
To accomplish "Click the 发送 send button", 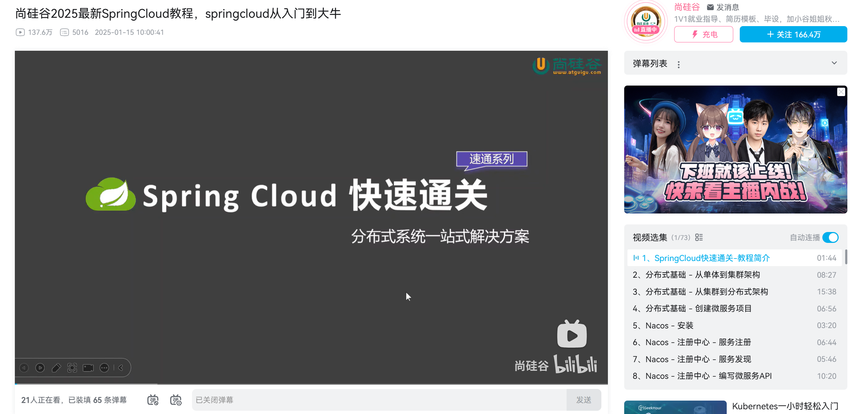I will 584,400.
